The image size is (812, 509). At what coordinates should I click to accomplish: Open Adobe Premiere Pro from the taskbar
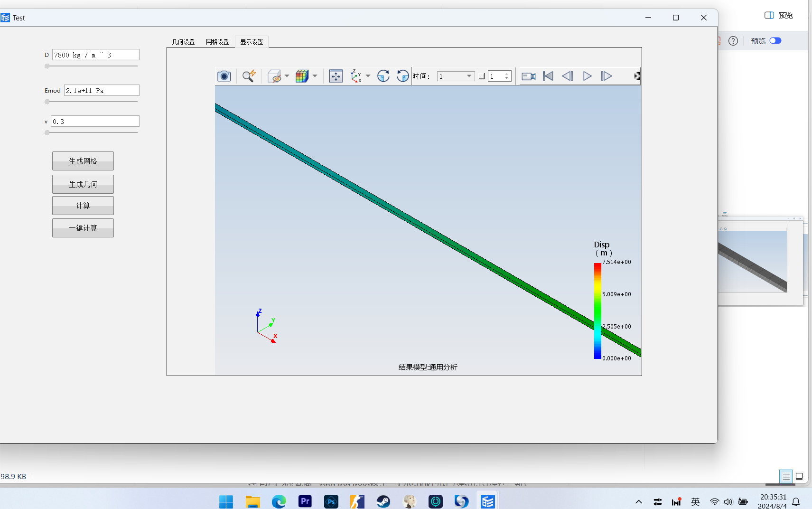[x=305, y=501]
